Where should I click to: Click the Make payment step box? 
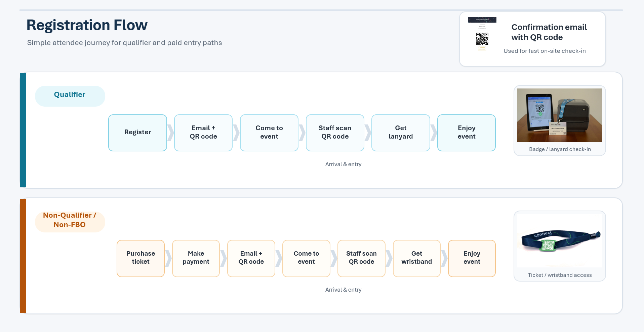coord(196,258)
